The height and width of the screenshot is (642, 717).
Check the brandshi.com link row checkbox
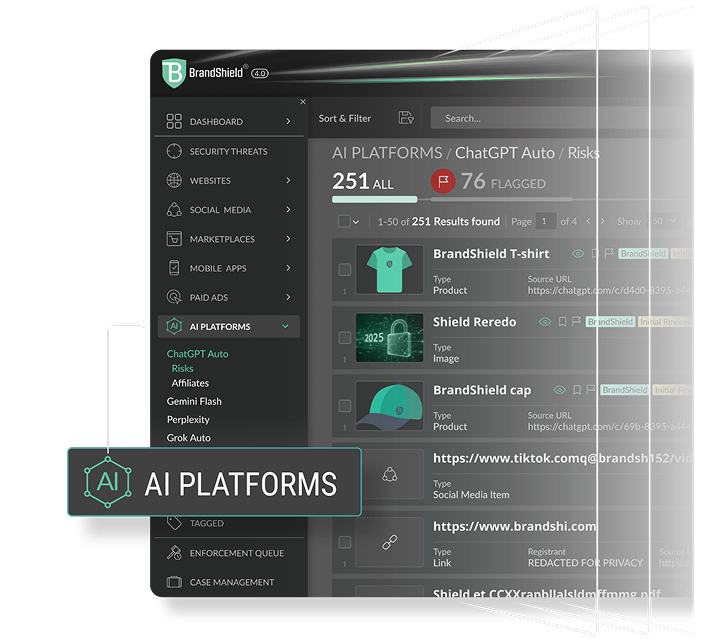pos(344,542)
